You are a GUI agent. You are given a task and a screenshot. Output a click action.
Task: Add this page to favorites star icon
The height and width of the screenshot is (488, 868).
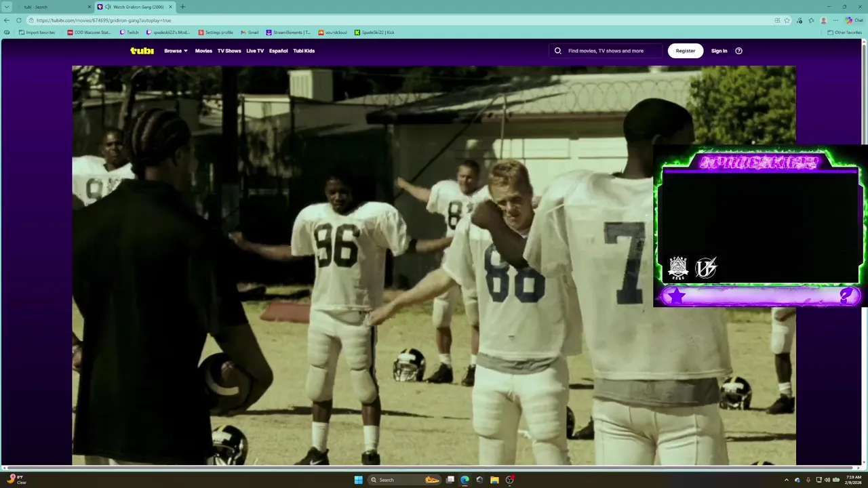coord(787,20)
